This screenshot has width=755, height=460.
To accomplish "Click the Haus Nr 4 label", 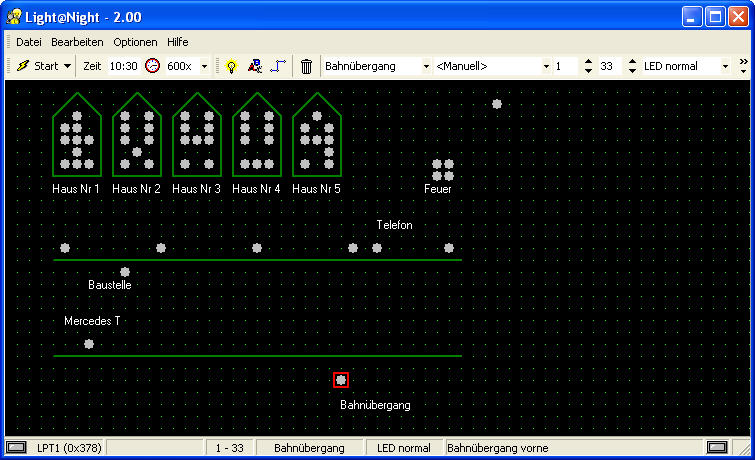I will click(256, 189).
